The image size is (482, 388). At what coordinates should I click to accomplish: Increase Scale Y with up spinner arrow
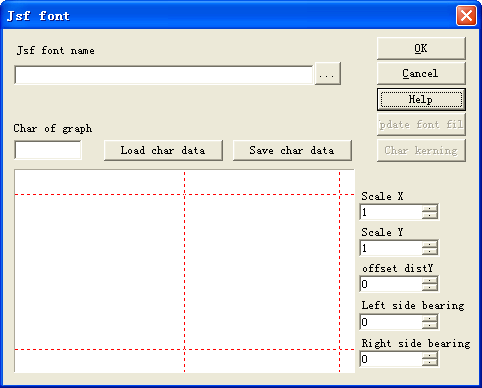point(430,245)
